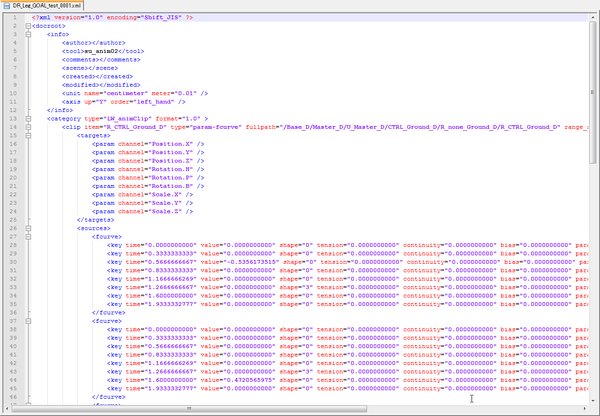Click the param channel="Position.Z" line
This screenshot has height=416, width=600.
tap(148, 161)
